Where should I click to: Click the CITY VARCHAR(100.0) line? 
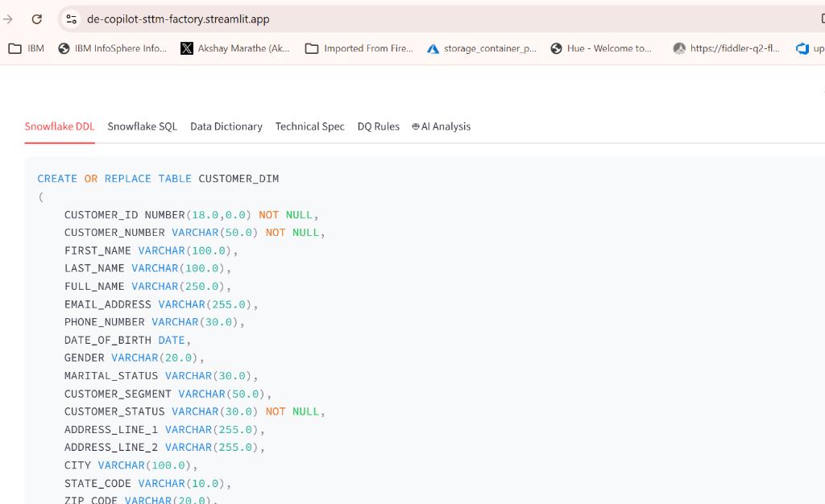pyautogui.click(x=131, y=465)
